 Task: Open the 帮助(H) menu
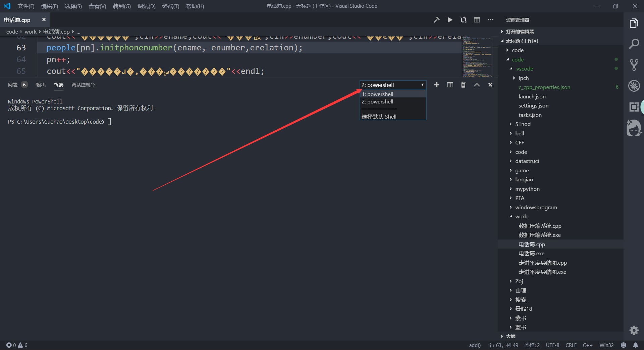pyautogui.click(x=195, y=6)
